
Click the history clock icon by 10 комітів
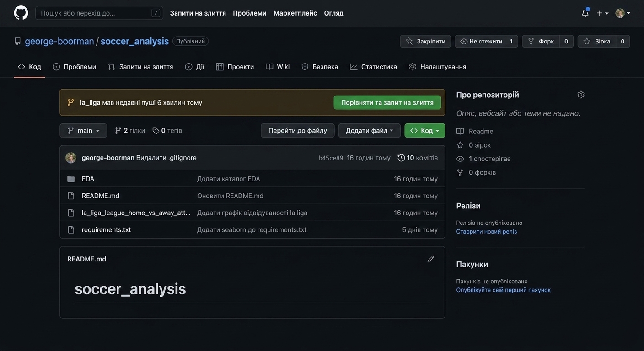pyautogui.click(x=401, y=158)
